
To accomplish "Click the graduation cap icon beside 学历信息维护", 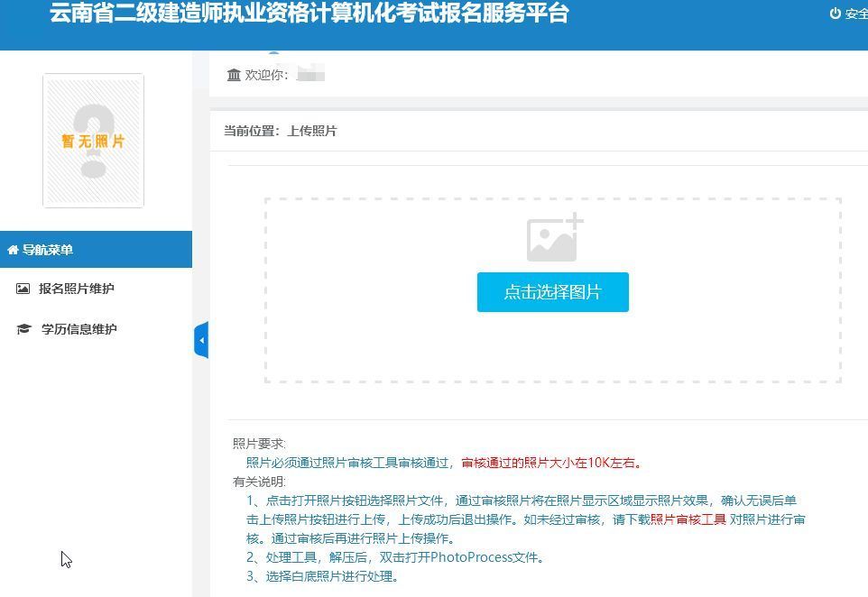I will click(x=23, y=329).
